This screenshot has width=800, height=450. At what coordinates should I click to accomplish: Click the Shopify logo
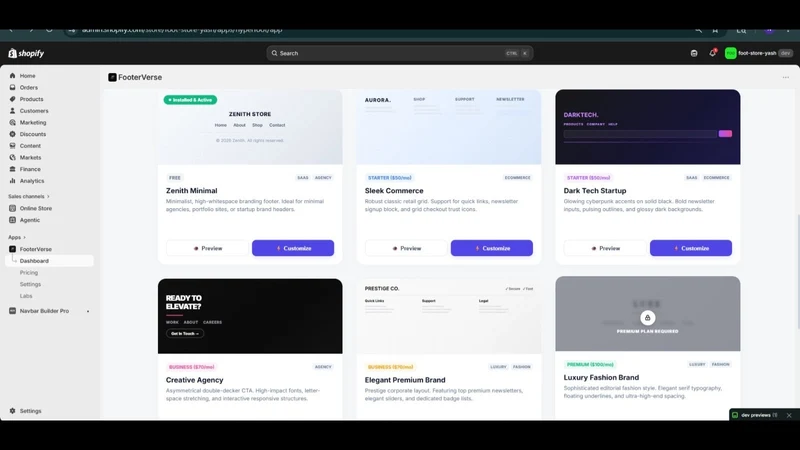26,53
